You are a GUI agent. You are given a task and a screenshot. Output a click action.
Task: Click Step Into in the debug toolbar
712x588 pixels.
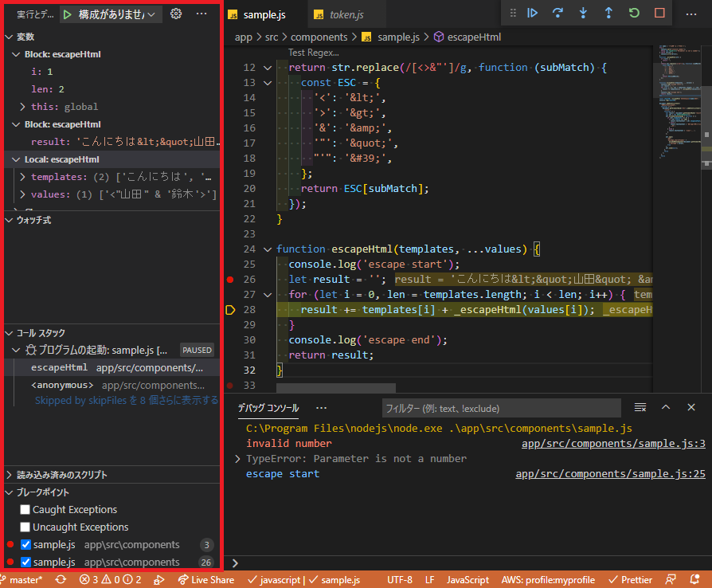coord(583,14)
